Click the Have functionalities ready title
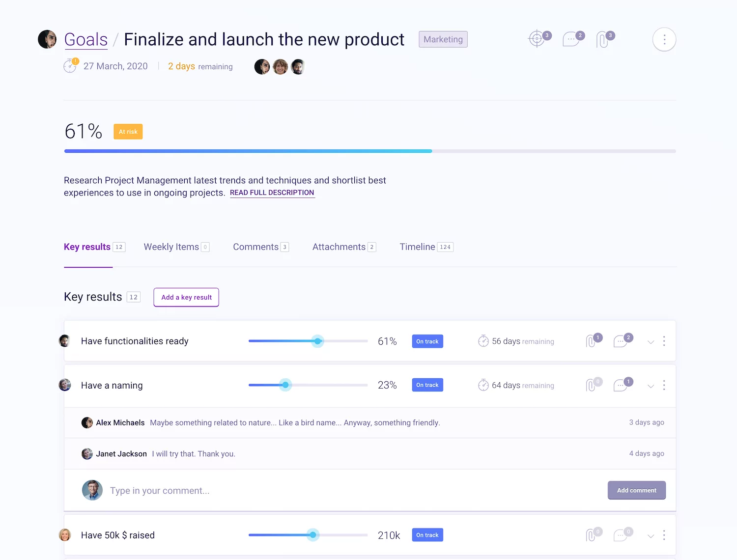 pos(135,341)
